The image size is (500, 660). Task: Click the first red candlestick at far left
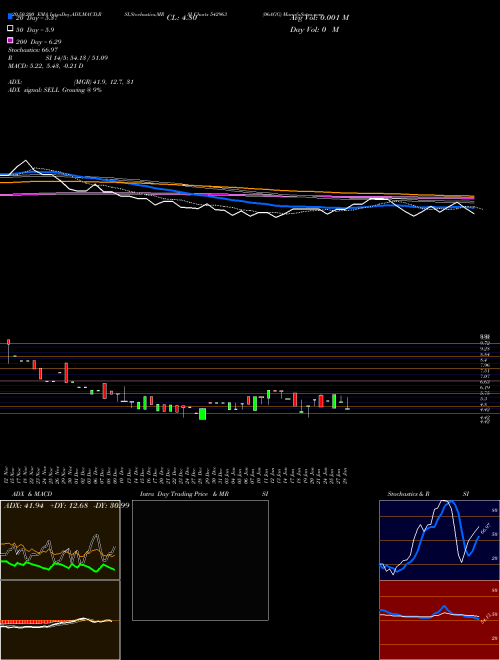tap(8, 342)
